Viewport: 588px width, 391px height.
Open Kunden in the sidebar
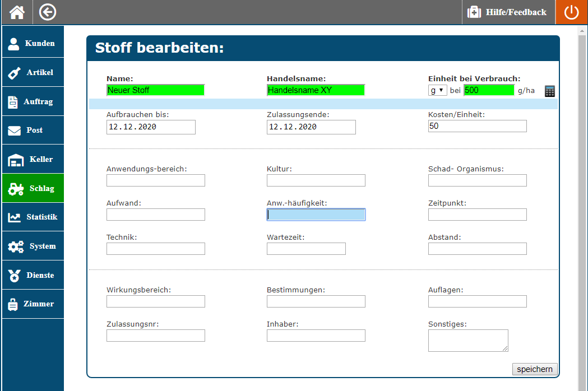pyautogui.click(x=33, y=43)
